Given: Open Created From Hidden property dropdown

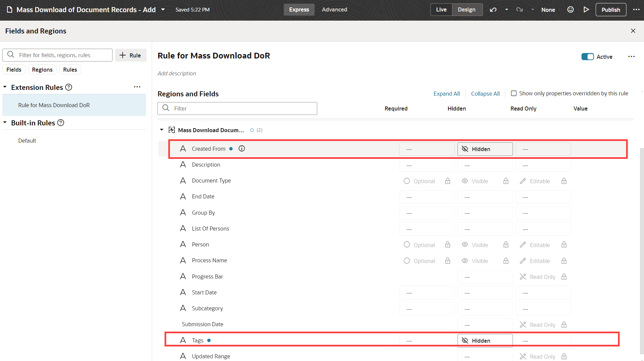Looking at the screenshot, I should 485,149.
